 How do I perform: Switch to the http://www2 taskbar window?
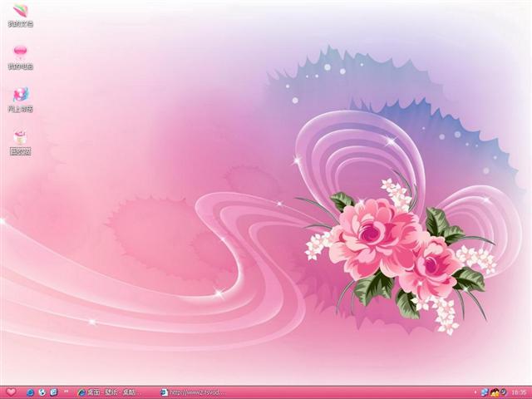tap(194, 392)
